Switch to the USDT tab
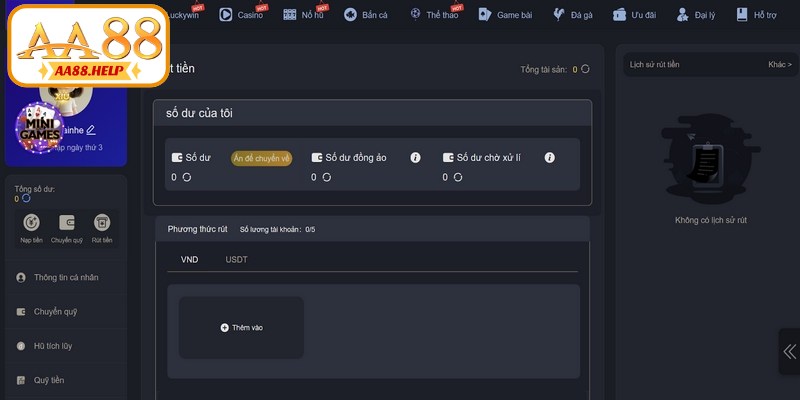Screen dimensions: 800x400 [236, 260]
